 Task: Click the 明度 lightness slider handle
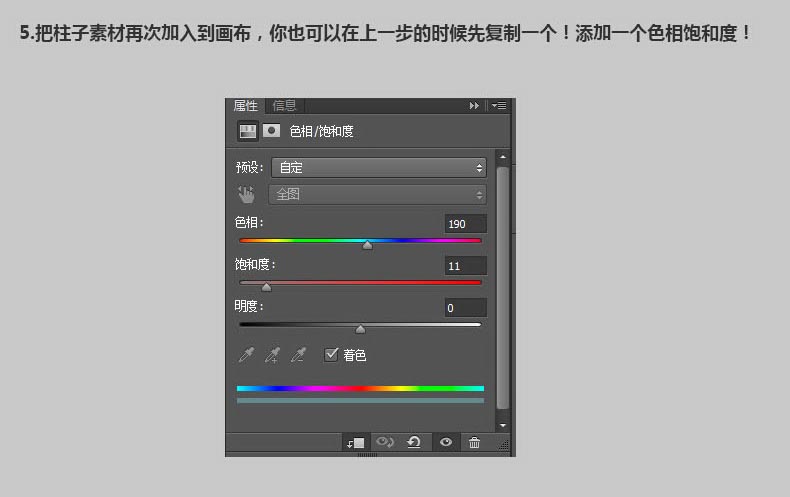click(x=360, y=329)
